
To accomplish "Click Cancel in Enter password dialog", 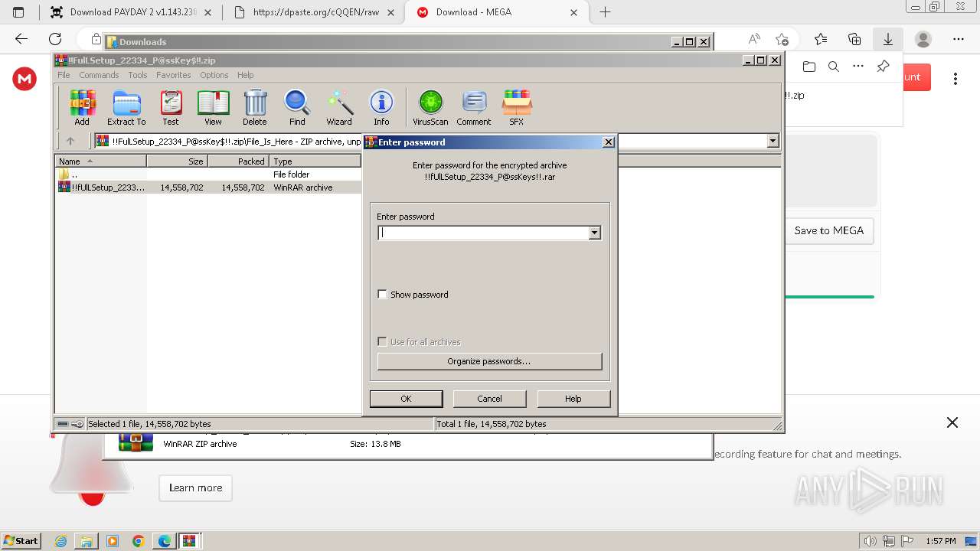I will tap(489, 399).
